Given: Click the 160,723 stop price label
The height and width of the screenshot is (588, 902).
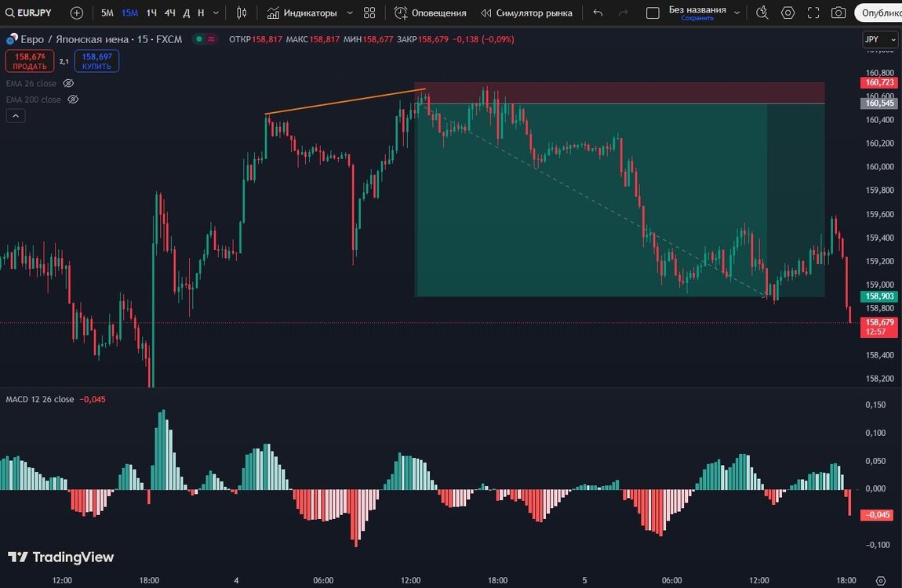Looking at the screenshot, I should (879, 83).
